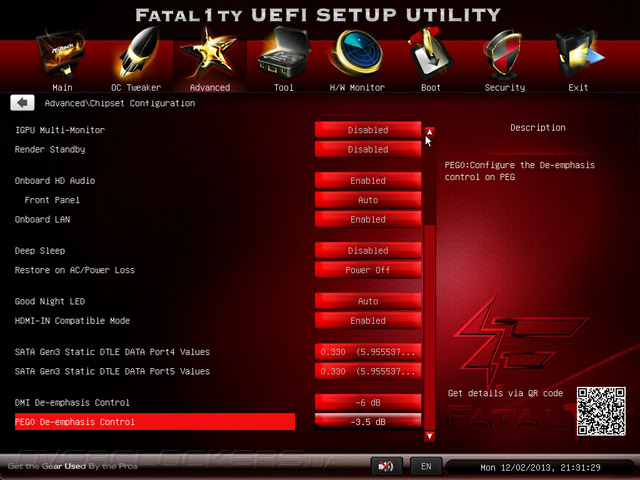The width and height of the screenshot is (640, 480).
Task: Open the Boot lever icon
Action: (430, 53)
